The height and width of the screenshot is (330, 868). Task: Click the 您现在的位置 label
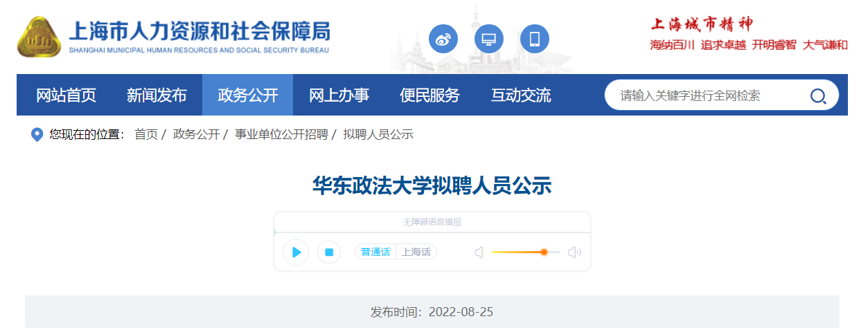(x=87, y=135)
